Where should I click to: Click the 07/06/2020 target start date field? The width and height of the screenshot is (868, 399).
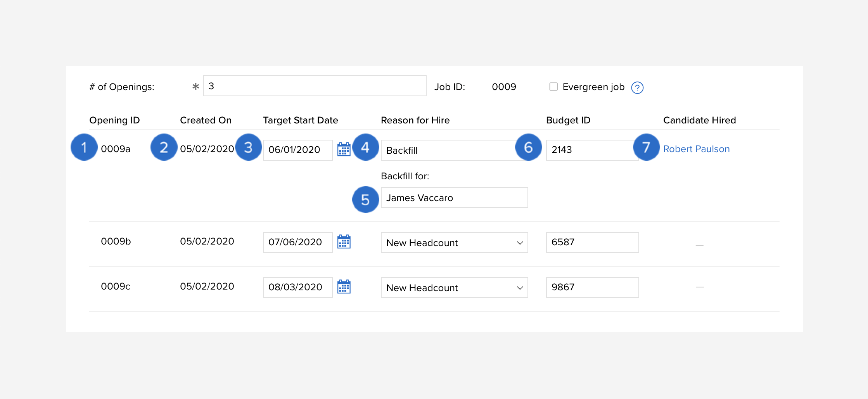coord(297,243)
